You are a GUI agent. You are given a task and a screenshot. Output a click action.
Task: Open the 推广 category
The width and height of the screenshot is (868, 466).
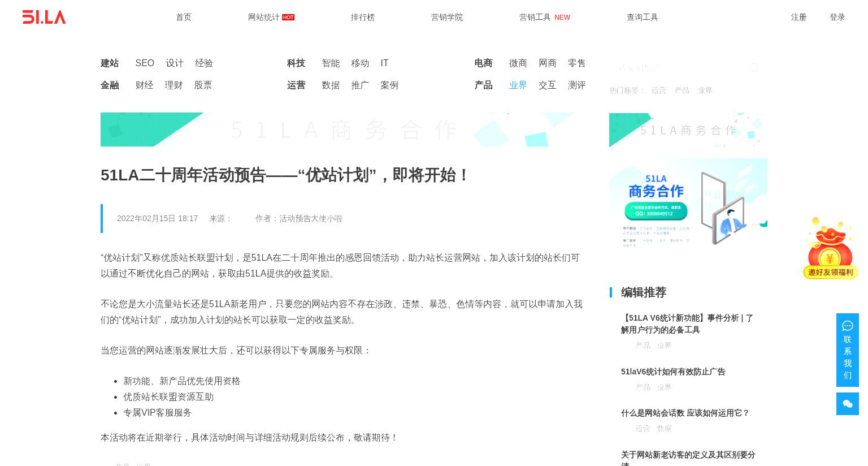pyautogui.click(x=360, y=85)
